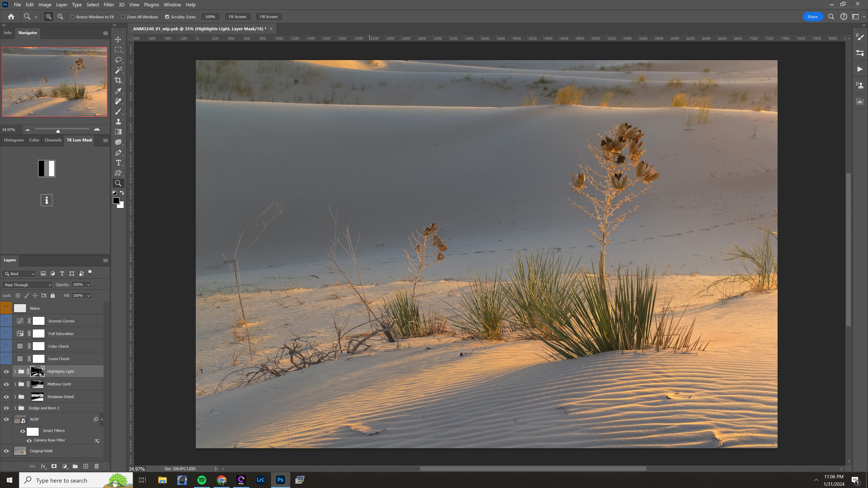This screenshot has width=868, height=488.
Task: Swap foreground and background colors
Action: [x=122, y=193]
